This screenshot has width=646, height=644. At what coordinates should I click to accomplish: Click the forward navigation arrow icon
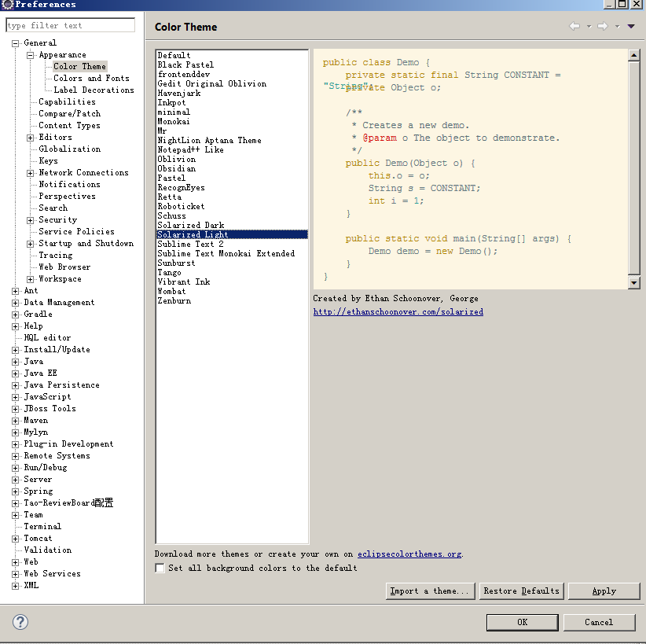click(x=602, y=26)
